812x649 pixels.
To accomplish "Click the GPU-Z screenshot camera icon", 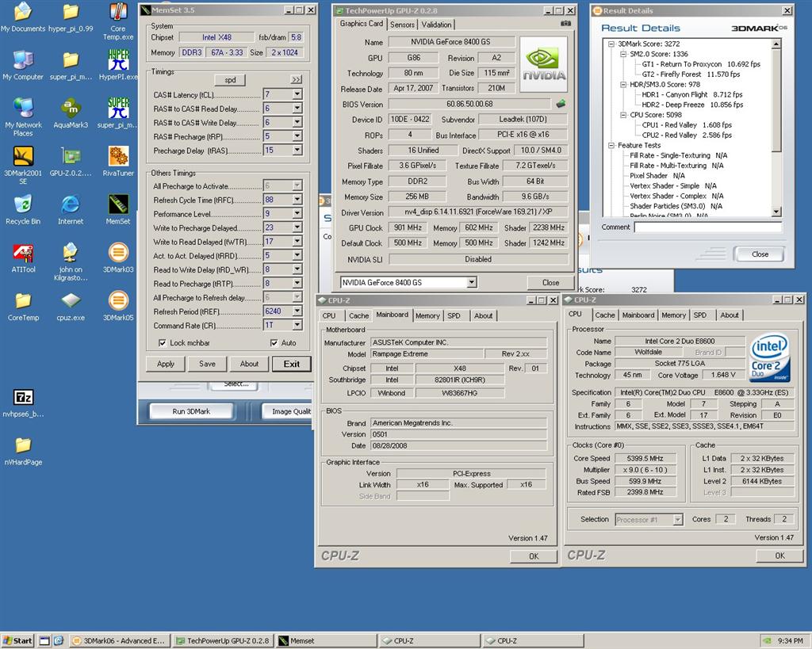I will tap(565, 24).
